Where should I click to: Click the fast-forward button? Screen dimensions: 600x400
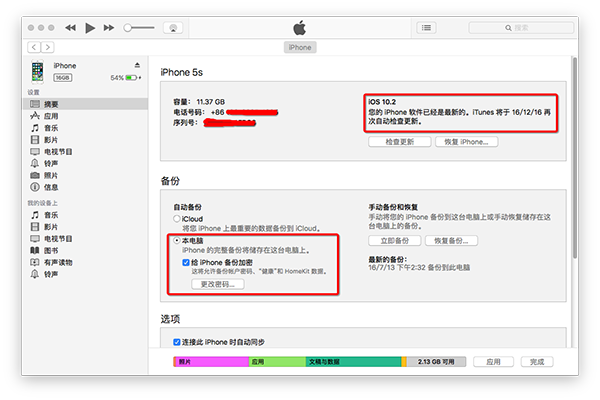click(x=109, y=28)
